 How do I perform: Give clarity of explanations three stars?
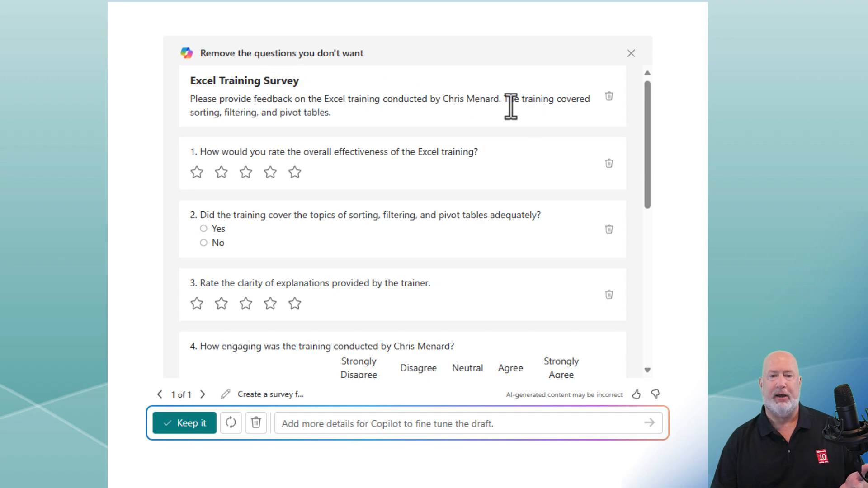[x=245, y=303]
